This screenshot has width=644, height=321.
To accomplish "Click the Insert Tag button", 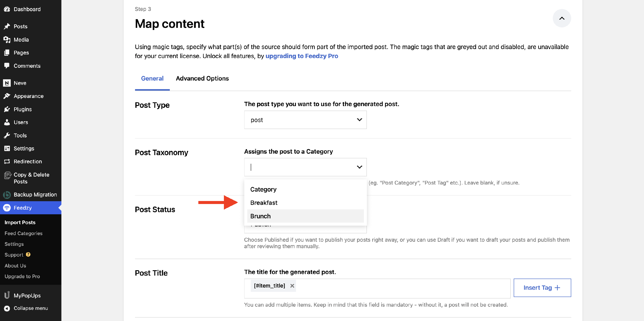I will (542, 288).
